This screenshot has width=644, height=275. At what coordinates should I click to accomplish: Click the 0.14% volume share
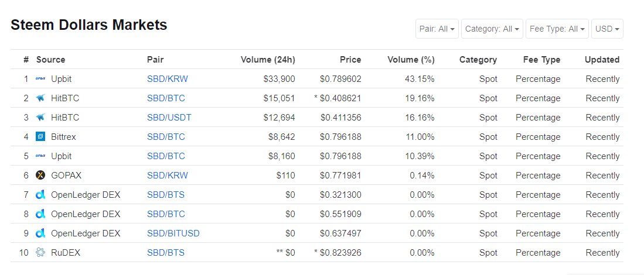422,175
